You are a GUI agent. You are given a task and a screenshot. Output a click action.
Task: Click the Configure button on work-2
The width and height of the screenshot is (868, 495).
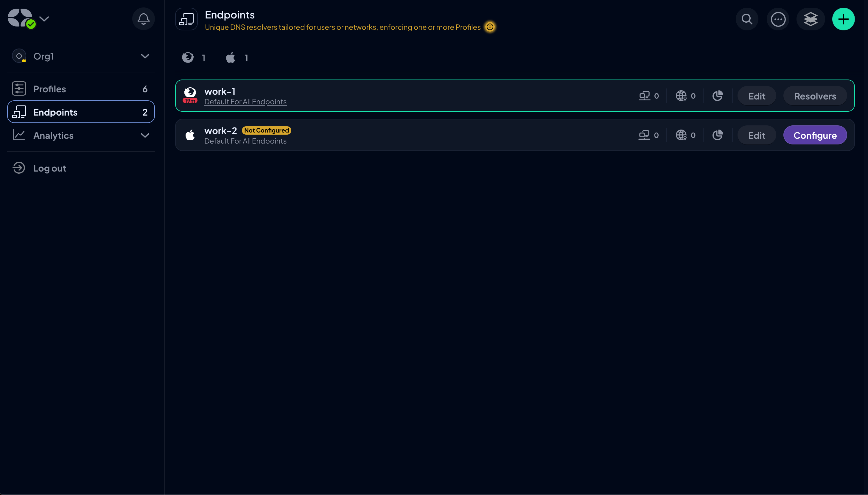point(815,135)
